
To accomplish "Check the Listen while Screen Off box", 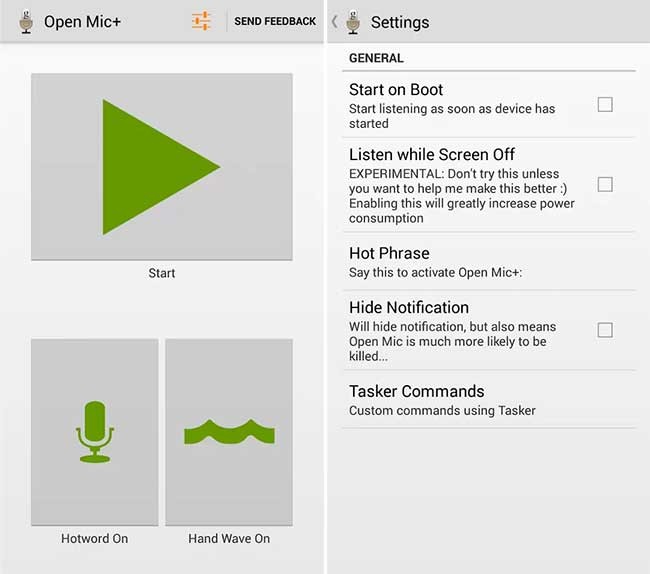I will 605,184.
